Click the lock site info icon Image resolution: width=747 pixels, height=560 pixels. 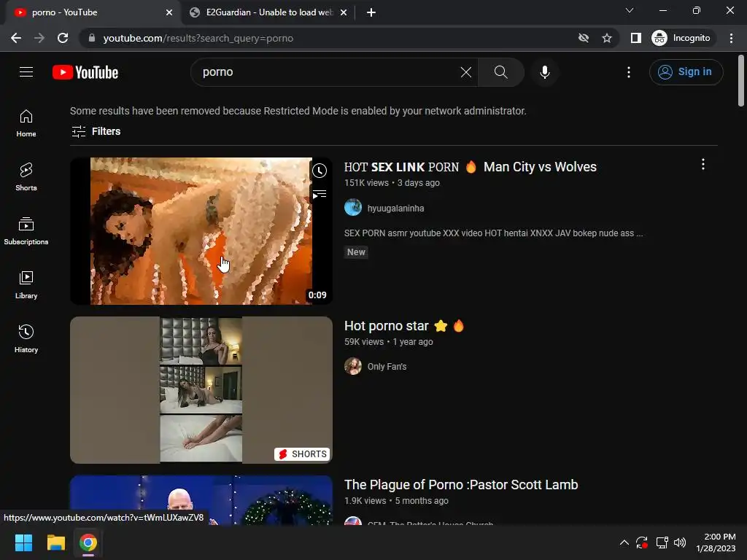pos(92,38)
